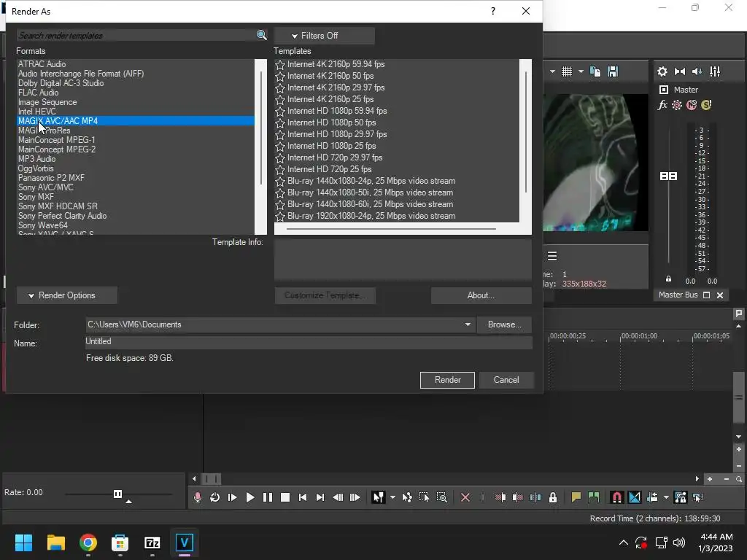Cancel the Render As dialog
The height and width of the screenshot is (560, 747).
pos(506,380)
